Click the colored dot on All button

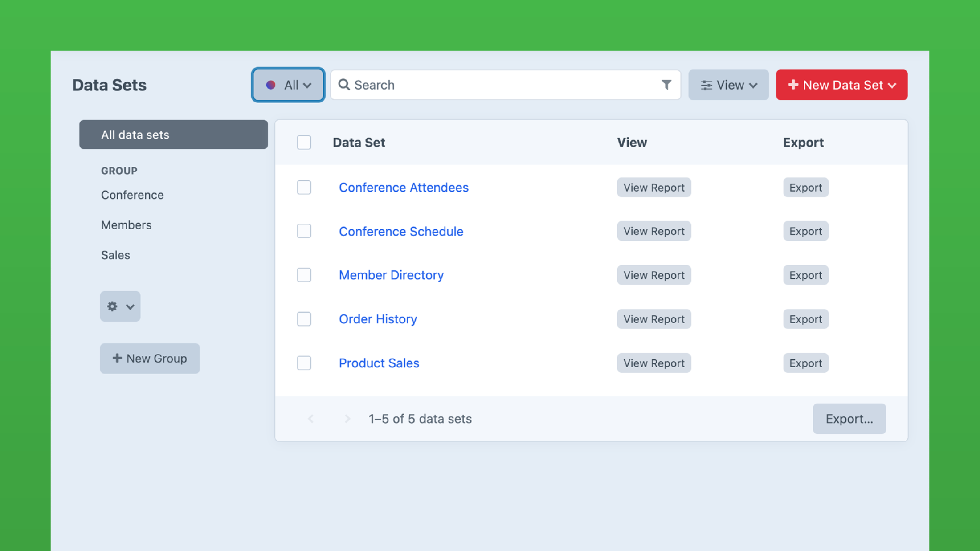[271, 85]
